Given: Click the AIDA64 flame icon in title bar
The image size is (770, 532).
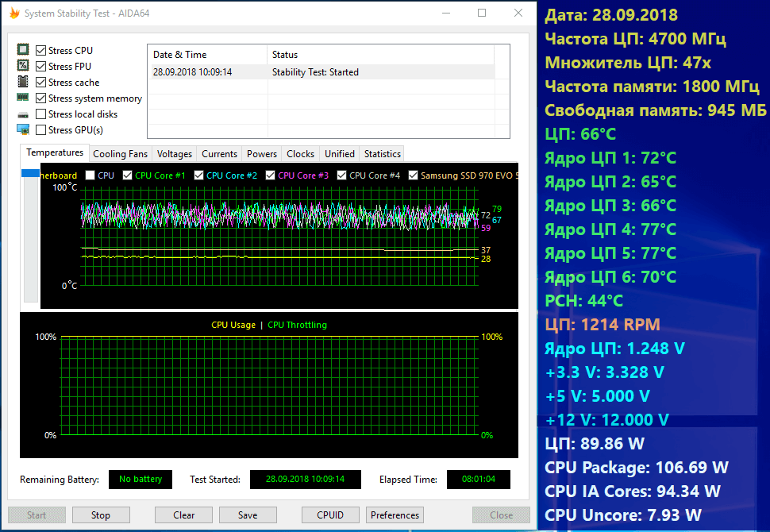Looking at the screenshot, I should point(13,13).
